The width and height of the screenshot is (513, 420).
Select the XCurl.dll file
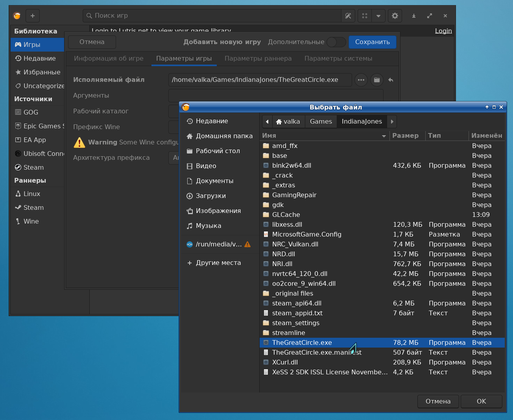382,362
